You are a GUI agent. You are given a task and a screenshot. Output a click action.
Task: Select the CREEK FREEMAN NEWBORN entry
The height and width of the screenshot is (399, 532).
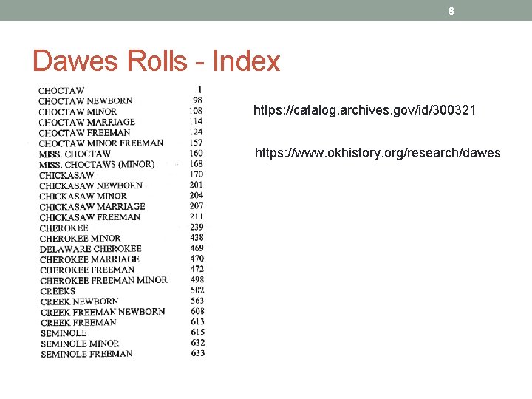pos(103,312)
